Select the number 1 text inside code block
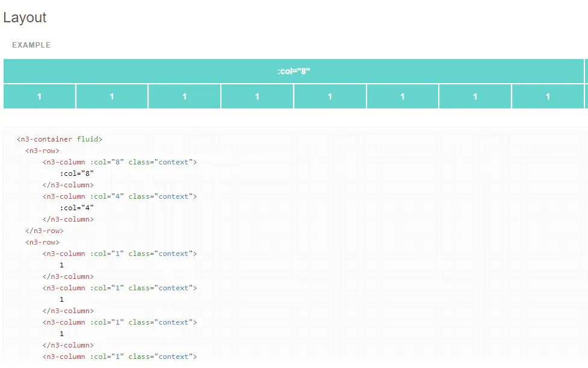 61,264
